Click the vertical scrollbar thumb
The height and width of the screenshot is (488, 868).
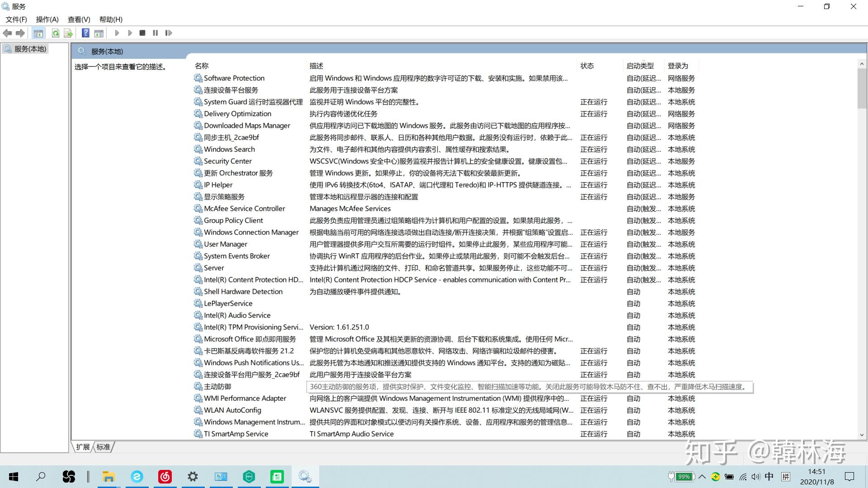862,89
